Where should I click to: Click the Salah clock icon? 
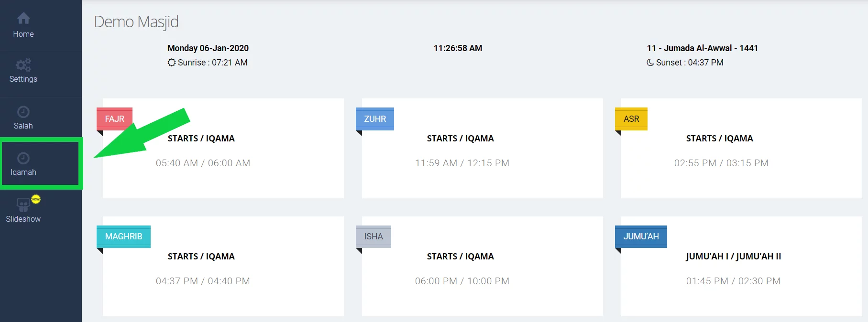tap(23, 112)
